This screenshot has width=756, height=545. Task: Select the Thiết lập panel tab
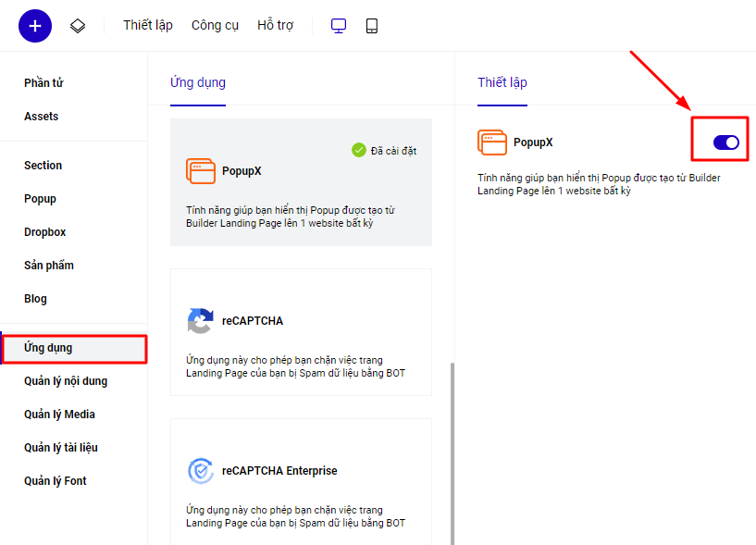coord(502,82)
